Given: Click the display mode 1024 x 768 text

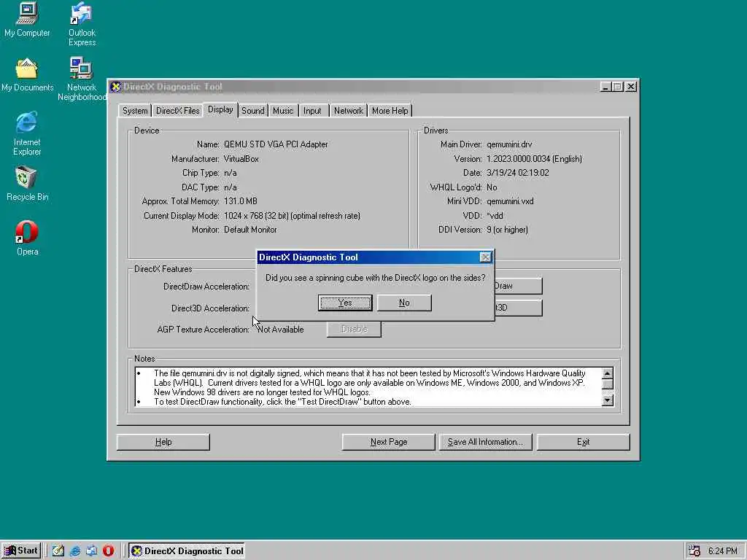Looking at the screenshot, I should pyautogui.click(x=292, y=216).
